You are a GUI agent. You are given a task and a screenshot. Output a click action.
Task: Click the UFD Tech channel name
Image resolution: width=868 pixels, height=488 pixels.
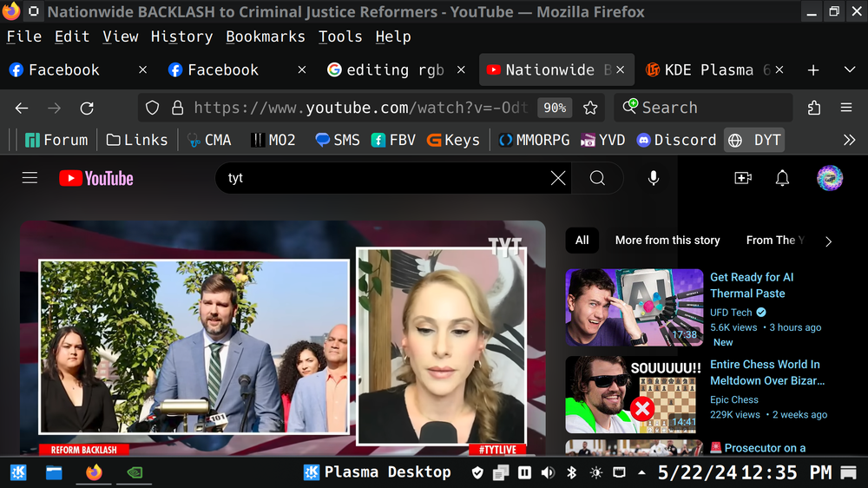point(731,313)
